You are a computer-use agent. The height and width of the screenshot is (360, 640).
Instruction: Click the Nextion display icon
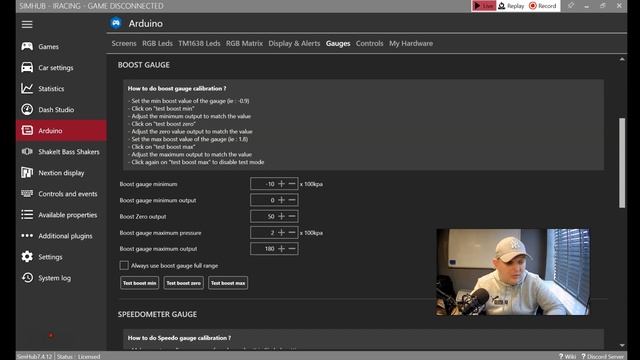[27, 173]
